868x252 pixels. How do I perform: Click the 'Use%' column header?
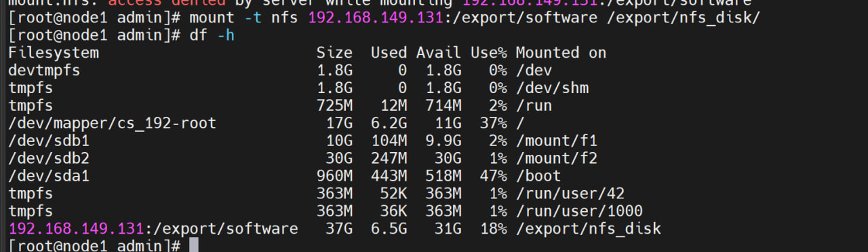click(488, 52)
